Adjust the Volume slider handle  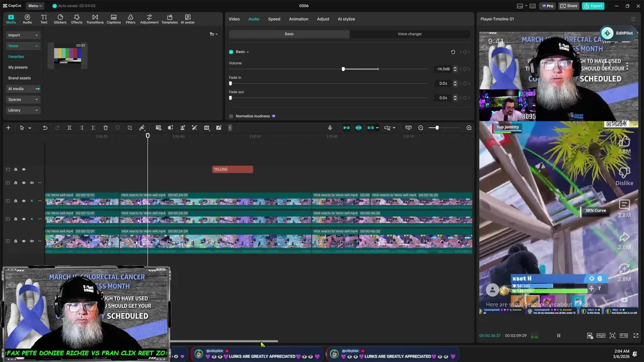click(343, 69)
